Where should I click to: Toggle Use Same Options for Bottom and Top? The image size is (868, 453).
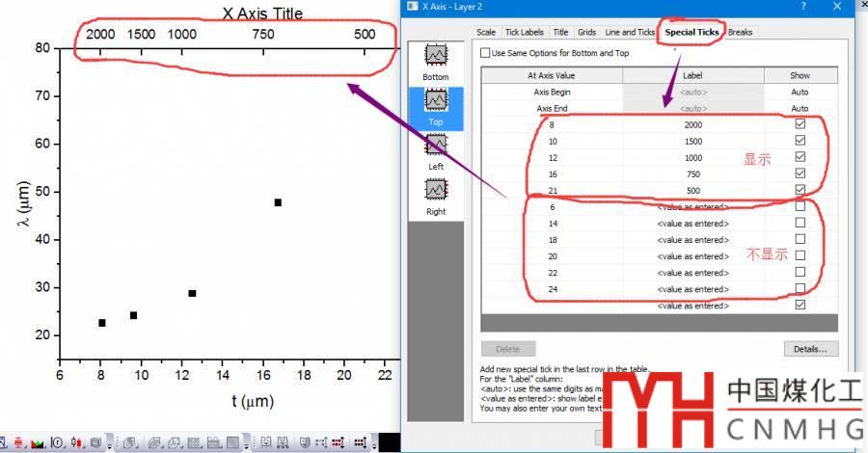pos(485,53)
